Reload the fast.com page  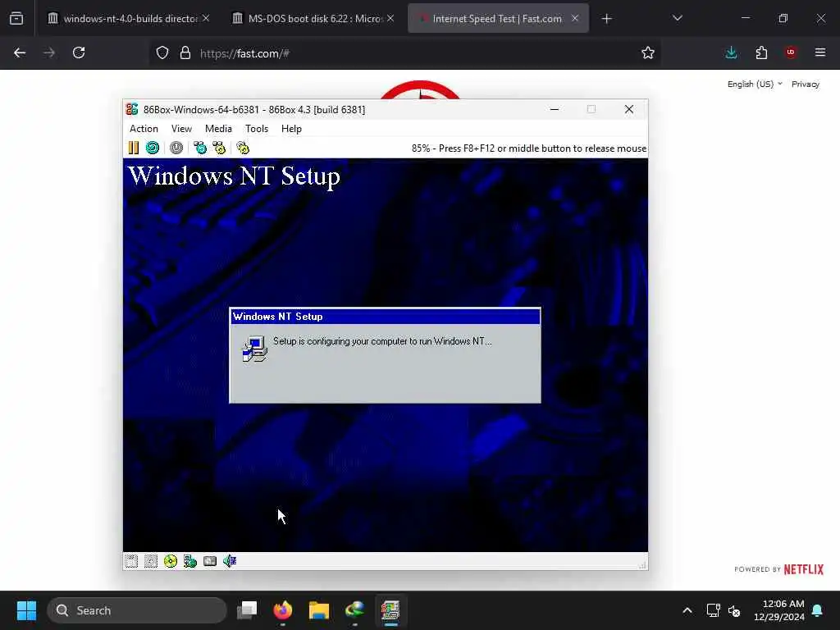pos(79,52)
